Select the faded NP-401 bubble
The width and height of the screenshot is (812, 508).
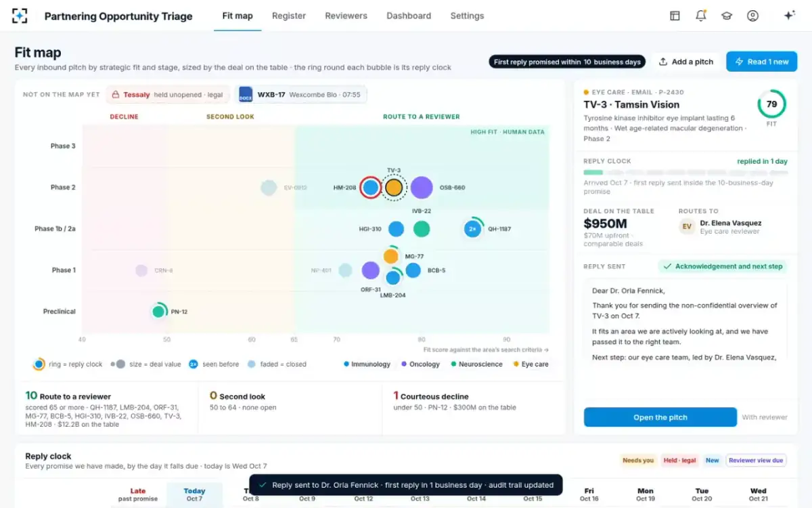tap(345, 270)
